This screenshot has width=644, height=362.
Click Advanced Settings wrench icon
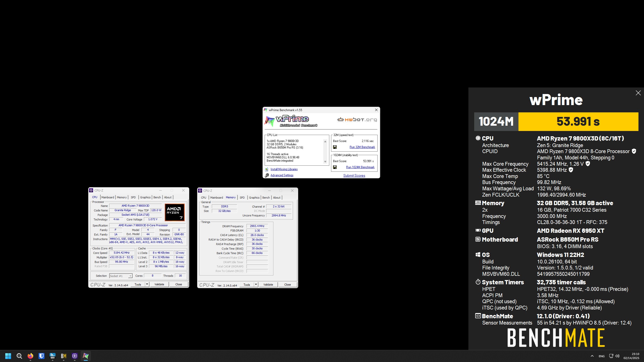tap(267, 175)
